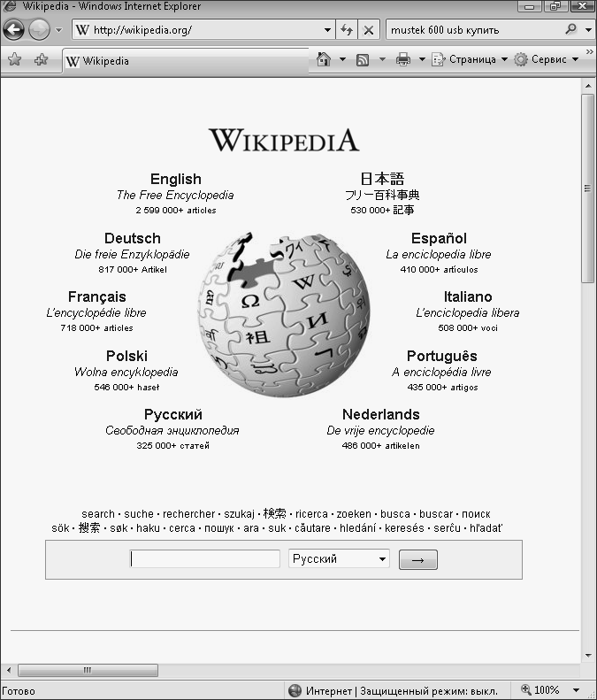
Task: Open the Favorites Center star icon
Action: pos(14,59)
